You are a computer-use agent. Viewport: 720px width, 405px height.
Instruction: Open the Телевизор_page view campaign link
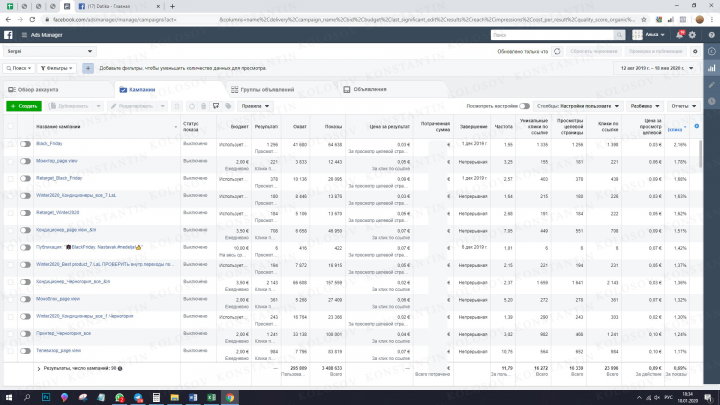coord(58,350)
